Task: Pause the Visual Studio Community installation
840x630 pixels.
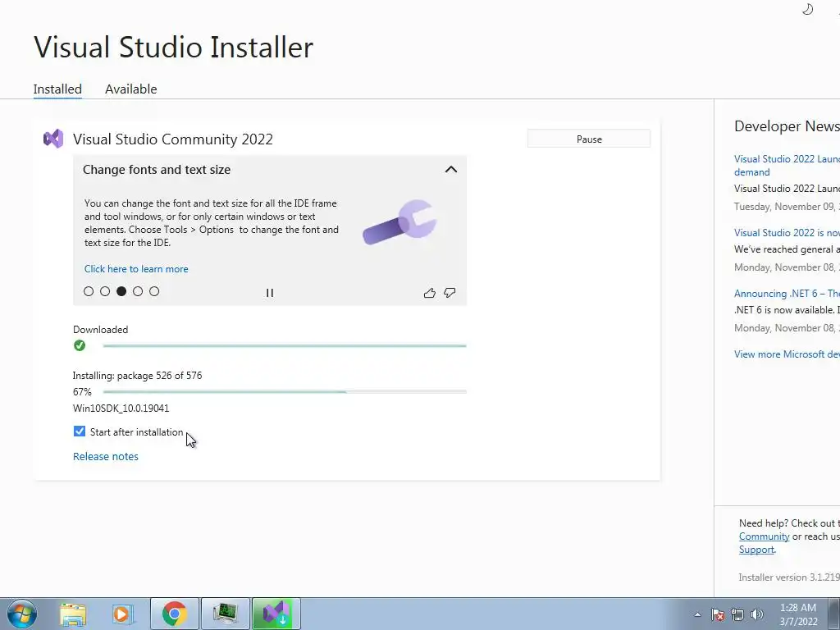Action: tap(589, 139)
